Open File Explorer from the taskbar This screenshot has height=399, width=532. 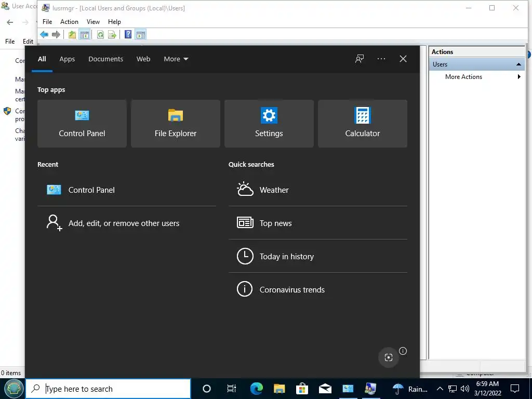(279, 389)
